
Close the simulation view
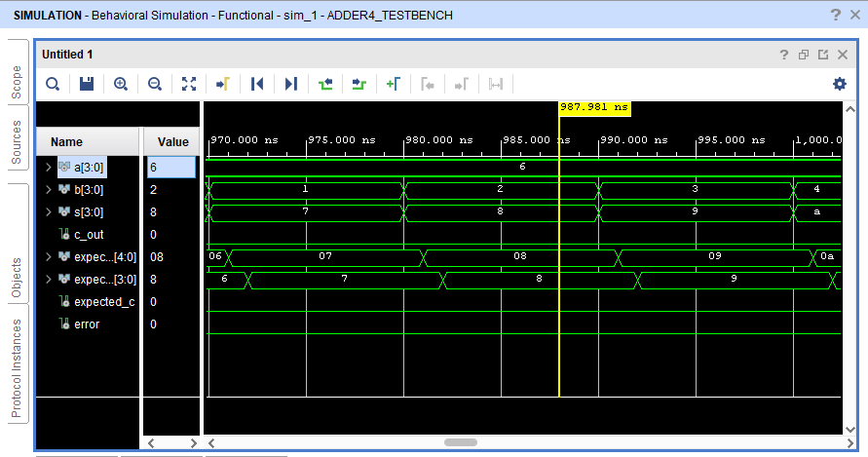click(x=855, y=15)
